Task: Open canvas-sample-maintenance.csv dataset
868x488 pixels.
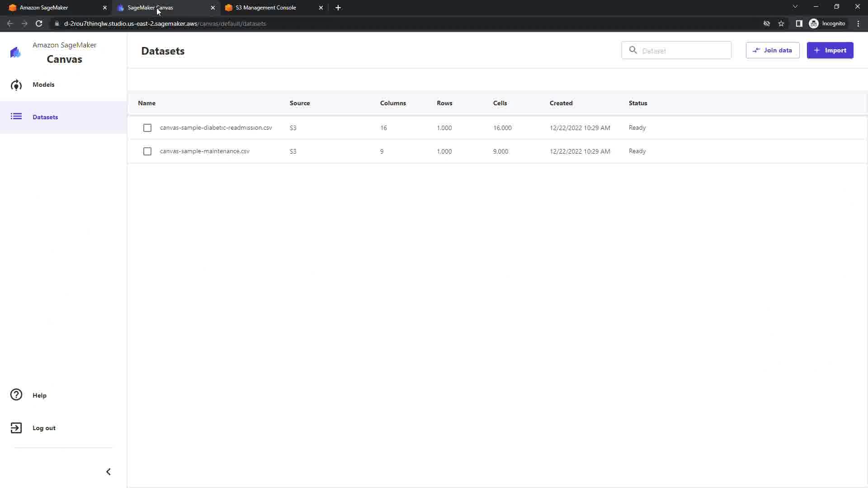Action: tap(204, 151)
